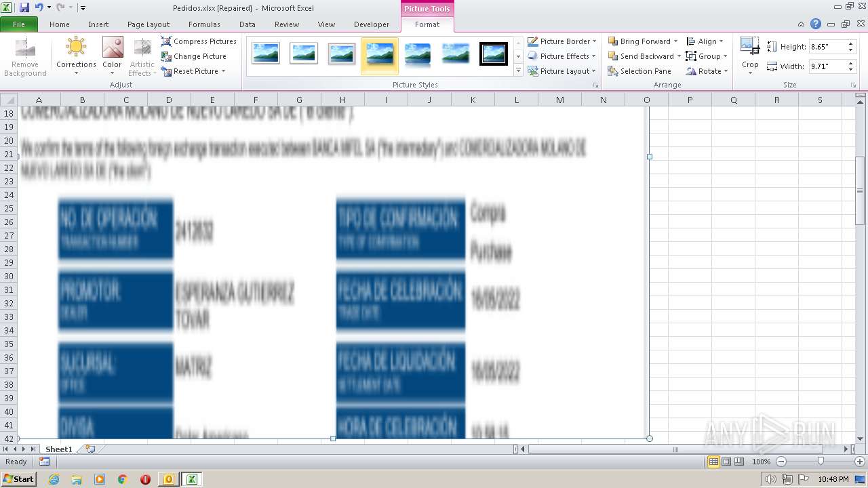The height and width of the screenshot is (488, 868).
Task: Click the Undo icon
Action: 39,7
